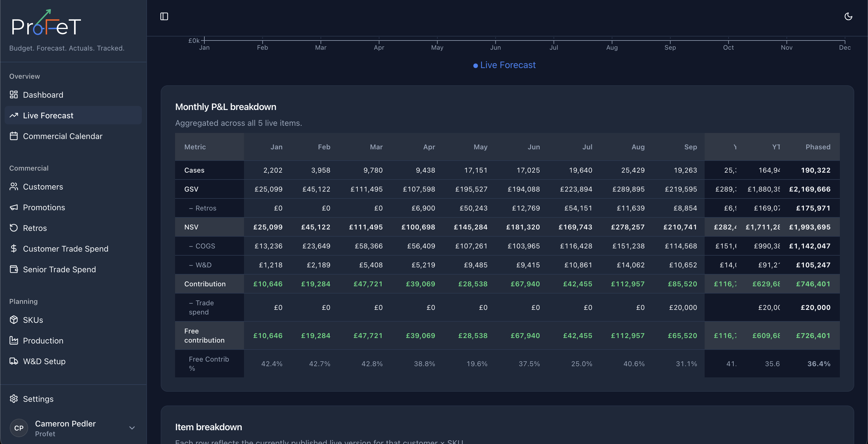Image resolution: width=868 pixels, height=444 pixels.
Task: Select the Contribution row label
Action: (x=205, y=284)
